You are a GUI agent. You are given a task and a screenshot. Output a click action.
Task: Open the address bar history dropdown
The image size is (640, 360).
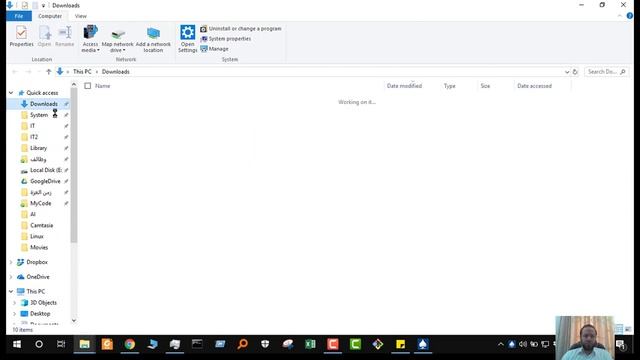coord(567,72)
